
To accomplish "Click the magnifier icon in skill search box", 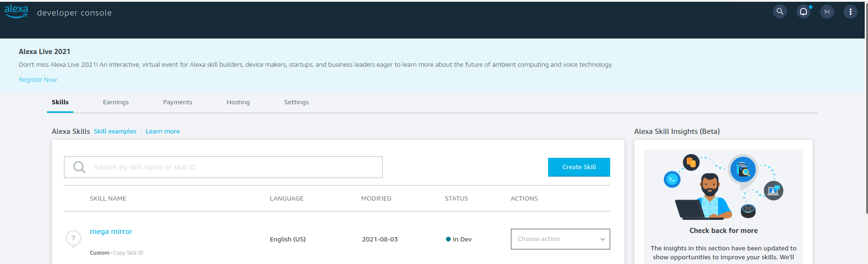I will 80,167.
